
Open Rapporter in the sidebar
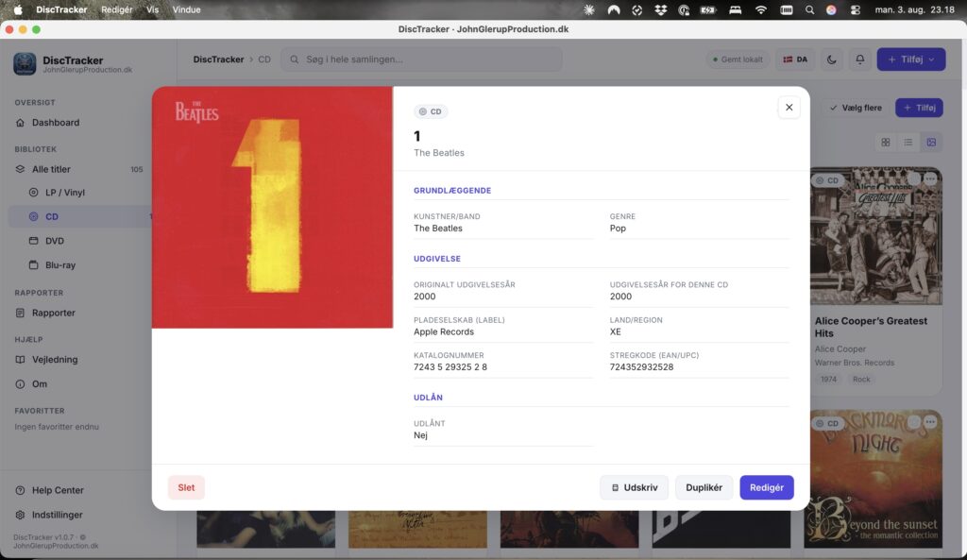tap(54, 313)
